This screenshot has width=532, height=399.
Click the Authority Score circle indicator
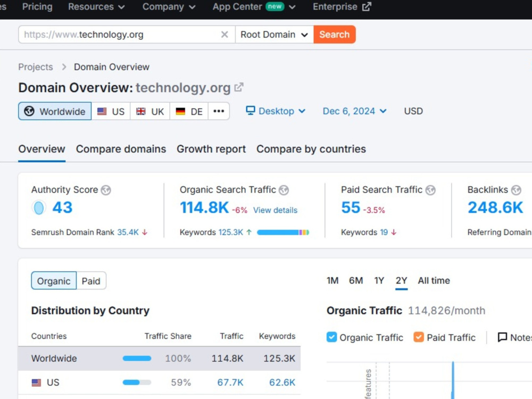pos(39,207)
